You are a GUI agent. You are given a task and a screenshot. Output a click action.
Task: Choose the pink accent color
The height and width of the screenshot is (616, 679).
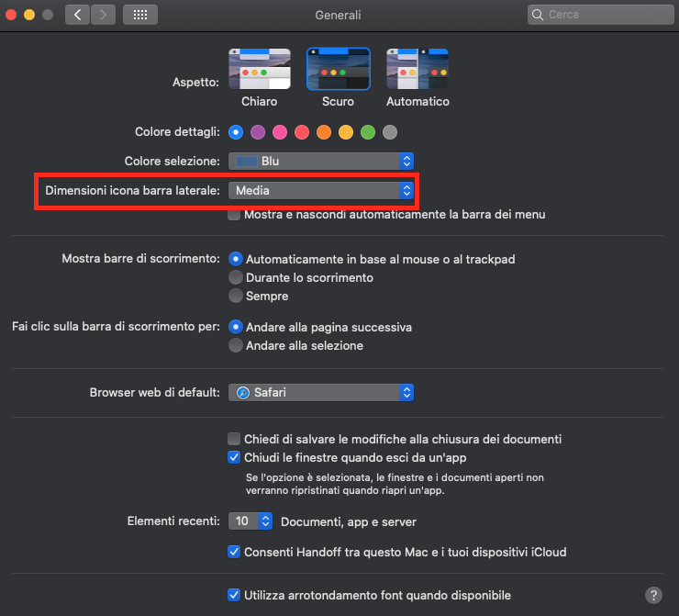280,132
